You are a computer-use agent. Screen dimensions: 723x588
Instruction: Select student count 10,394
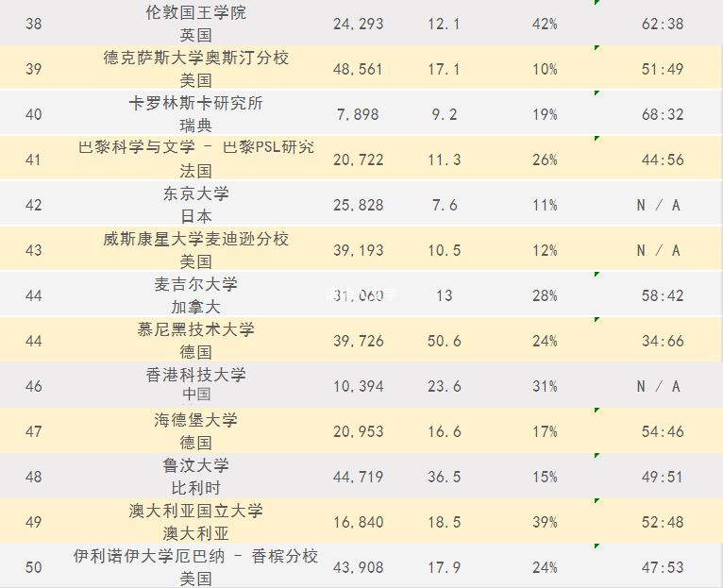tap(359, 386)
